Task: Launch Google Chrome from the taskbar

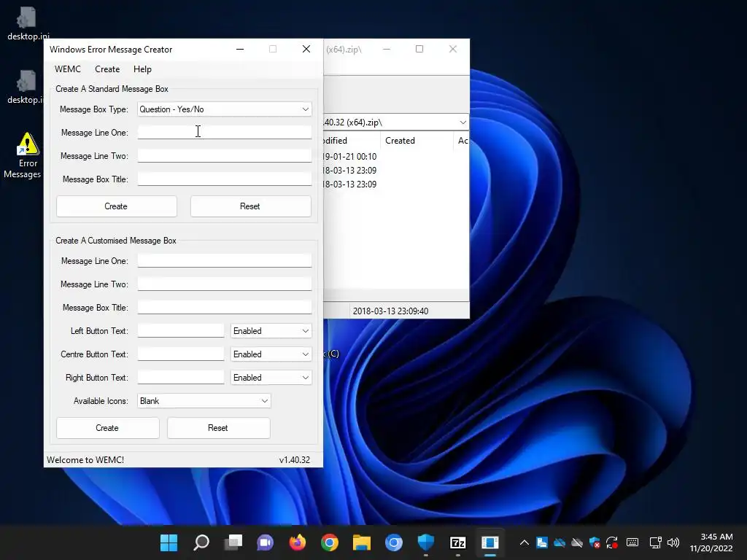Action: 330,542
